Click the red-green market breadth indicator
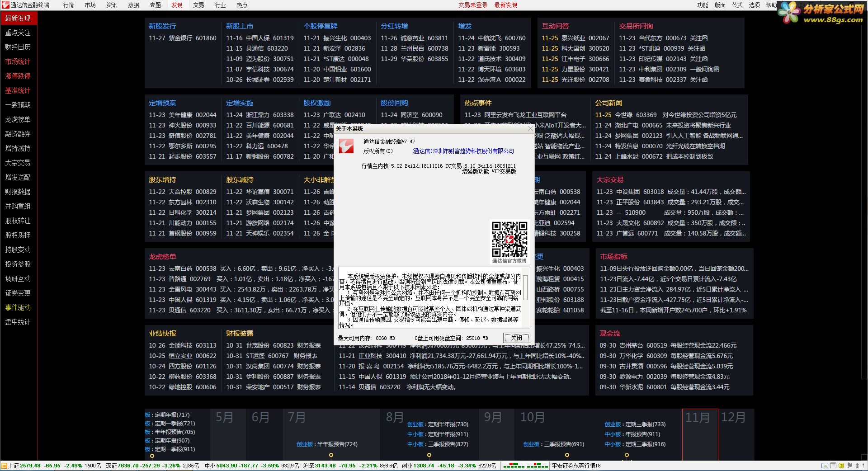The image size is (868, 471). [x=525, y=466]
